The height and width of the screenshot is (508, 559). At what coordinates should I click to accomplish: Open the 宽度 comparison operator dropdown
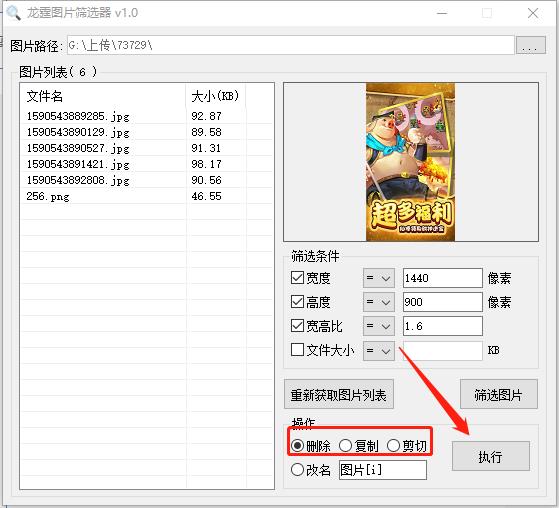click(x=379, y=278)
